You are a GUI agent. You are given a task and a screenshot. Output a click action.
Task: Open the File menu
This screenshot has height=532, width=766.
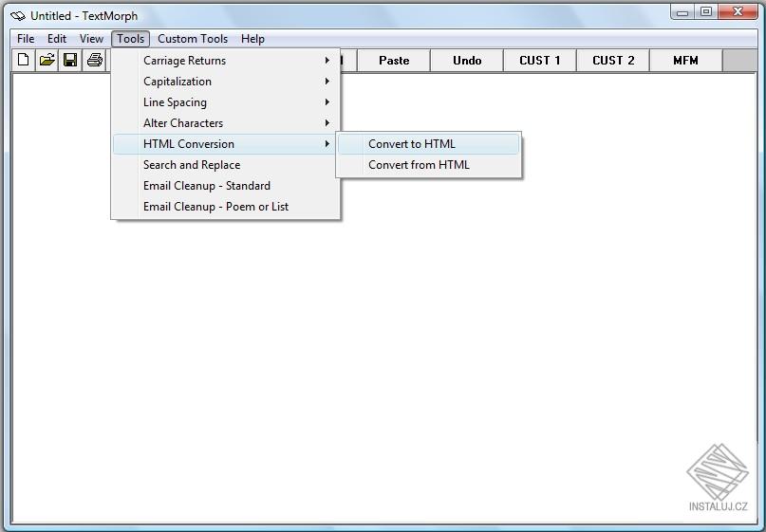pos(26,39)
